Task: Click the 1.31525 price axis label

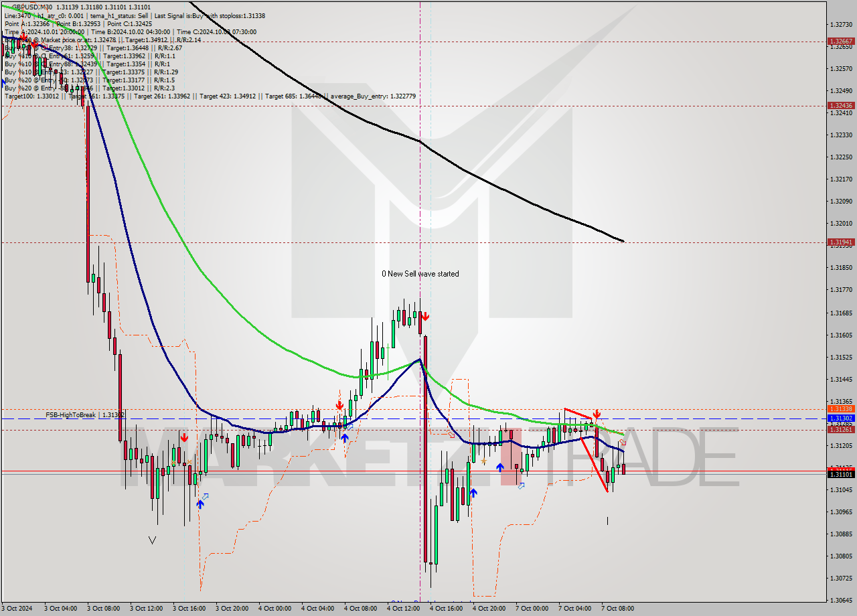Action: (x=840, y=357)
